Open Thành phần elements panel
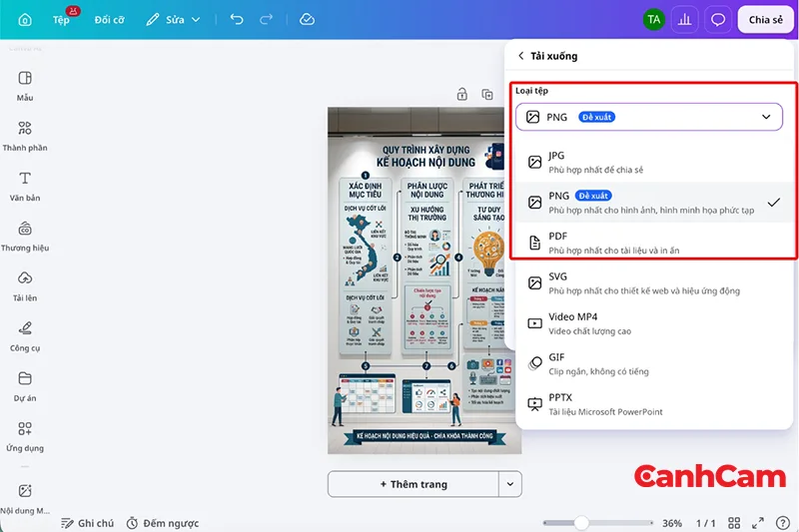The width and height of the screenshot is (799, 532). [x=24, y=136]
